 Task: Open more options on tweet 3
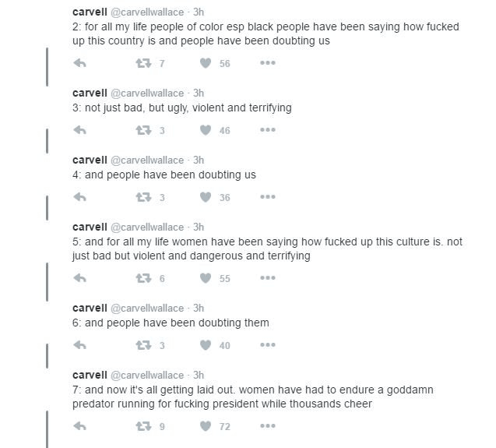(268, 130)
